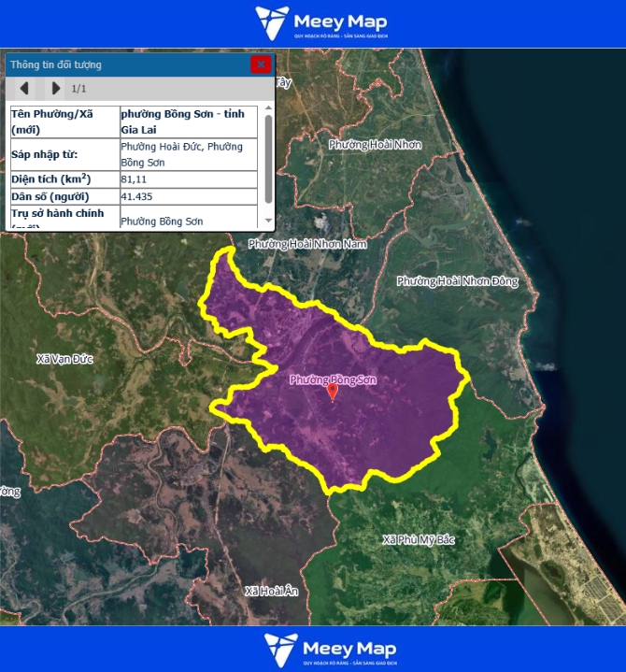626x672 pixels.
Task: Click the red location pin marker
Action: point(332,392)
